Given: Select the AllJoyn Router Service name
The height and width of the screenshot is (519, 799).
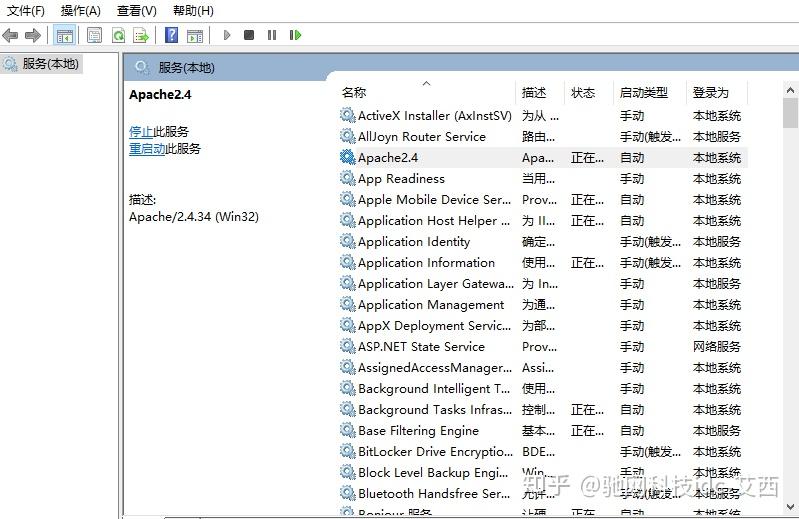Looking at the screenshot, I should [x=422, y=137].
